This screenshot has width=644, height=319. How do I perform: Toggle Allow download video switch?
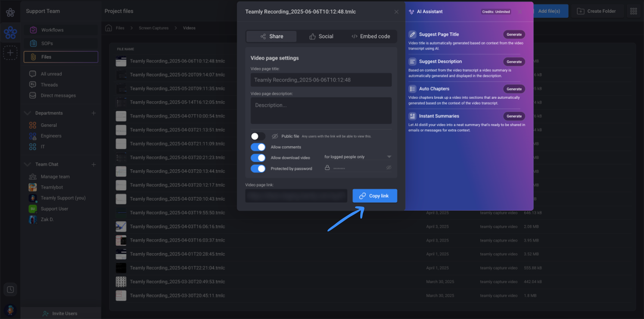[258, 158]
